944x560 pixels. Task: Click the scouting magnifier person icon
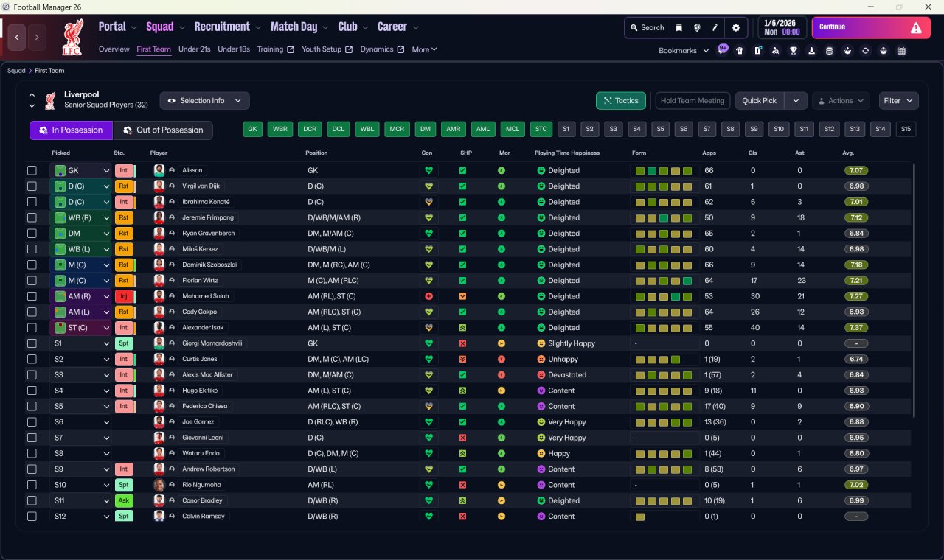pos(775,51)
